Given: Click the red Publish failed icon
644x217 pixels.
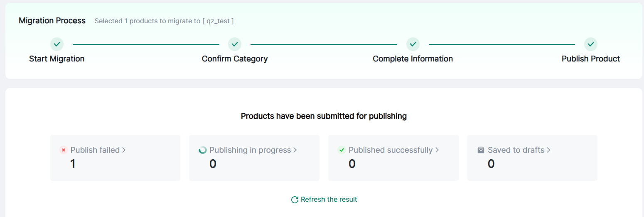Looking at the screenshot, I should click(64, 150).
